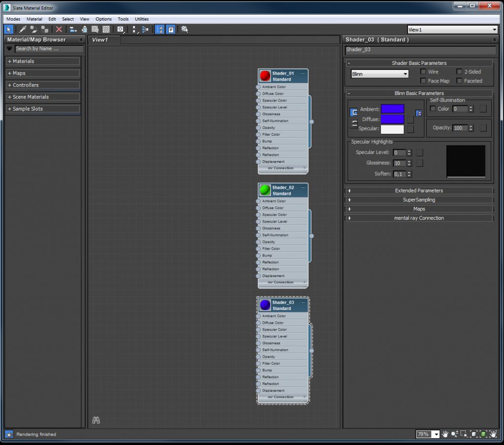This screenshot has height=445, width=504.
Task: Toggle the Parameter Editor toolbar icon
Action: pyautogui.click(x=171, y=30)
